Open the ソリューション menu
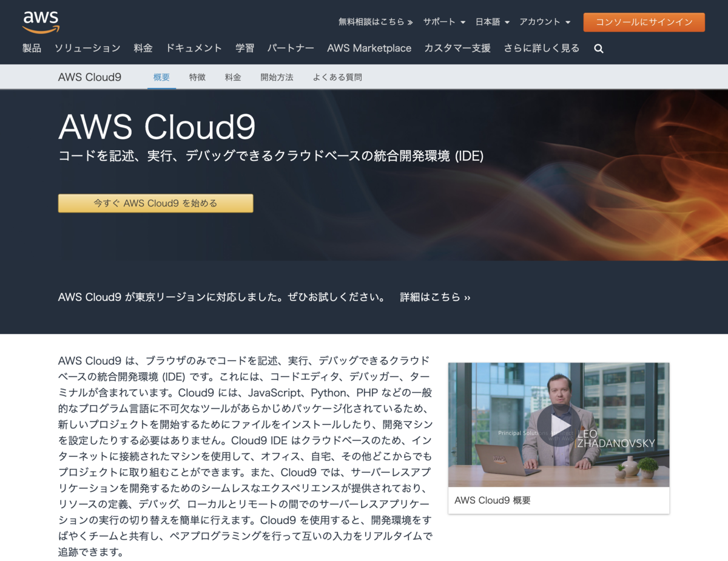This screenshot has height=561, width=728. (x=87, y=48)
